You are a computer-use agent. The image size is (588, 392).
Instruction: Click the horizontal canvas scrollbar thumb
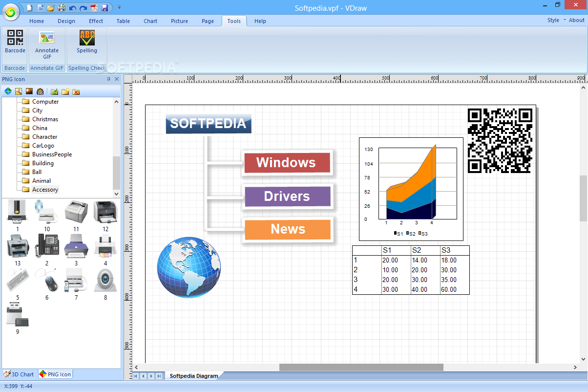click(361, 367)
